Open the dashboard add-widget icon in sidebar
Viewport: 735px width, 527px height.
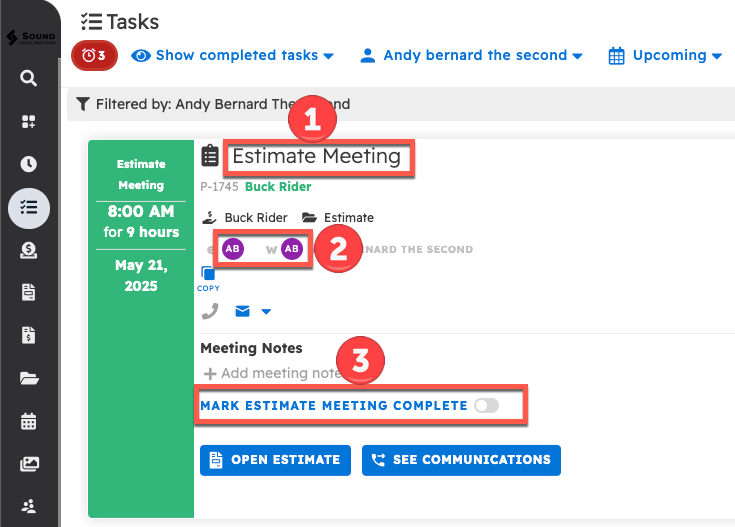click(x=29, y=121)
